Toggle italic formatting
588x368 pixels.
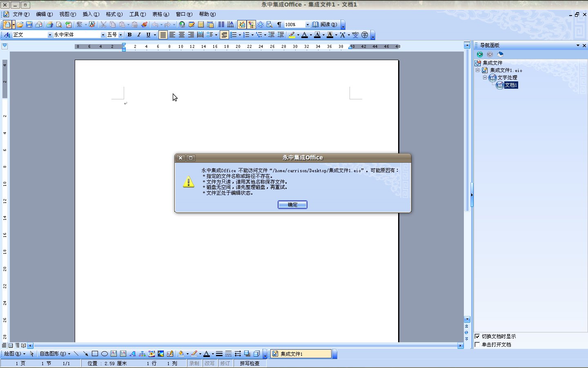[139, 35]
